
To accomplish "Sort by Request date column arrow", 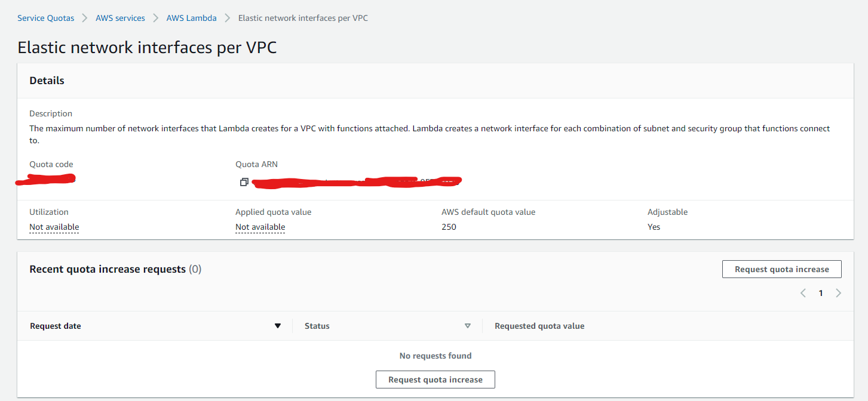I will click(x=277, y=326).
